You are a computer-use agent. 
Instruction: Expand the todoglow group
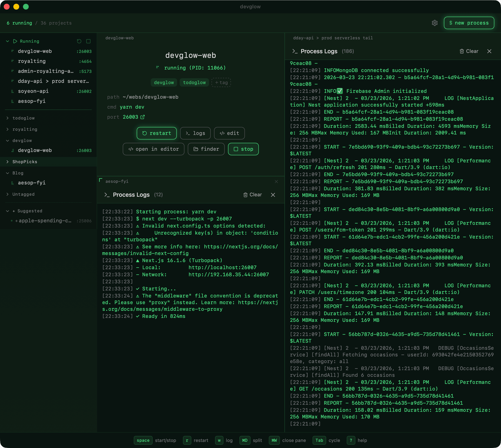pyautogui.click(x=48, y=118)
